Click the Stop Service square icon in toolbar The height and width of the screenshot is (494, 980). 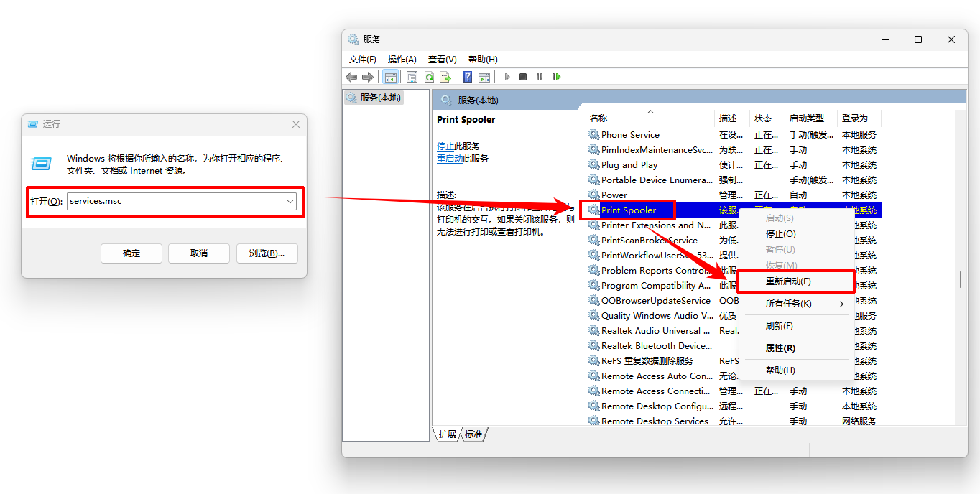(x=523, y=77)
